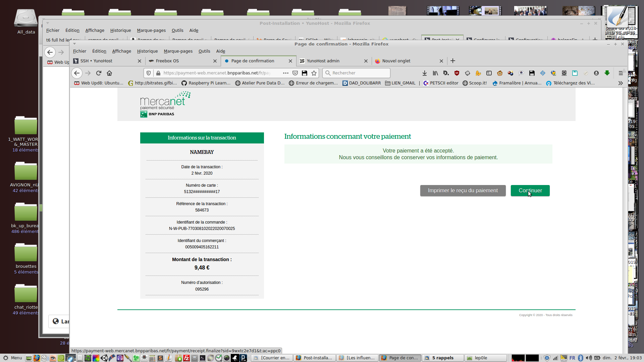Expand the bookmarks toolbar overflow chevron

[x=621, y=83]
